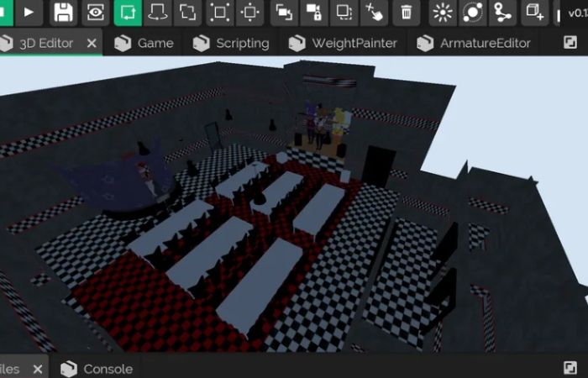This screenshot has width=588, height=378.
Task: Click the duplicate object dashed-square icon
Action: [x=344, y=13]
